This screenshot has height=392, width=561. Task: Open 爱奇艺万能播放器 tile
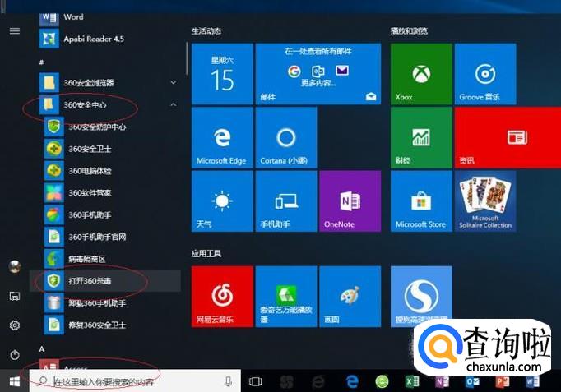coord(286,296)
